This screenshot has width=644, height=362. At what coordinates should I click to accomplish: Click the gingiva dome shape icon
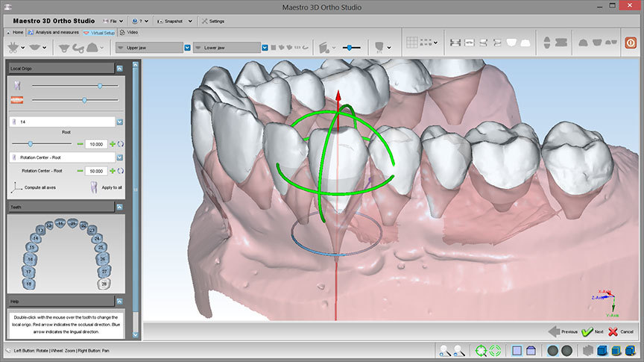pyautogui.click(x=92, y=48)
